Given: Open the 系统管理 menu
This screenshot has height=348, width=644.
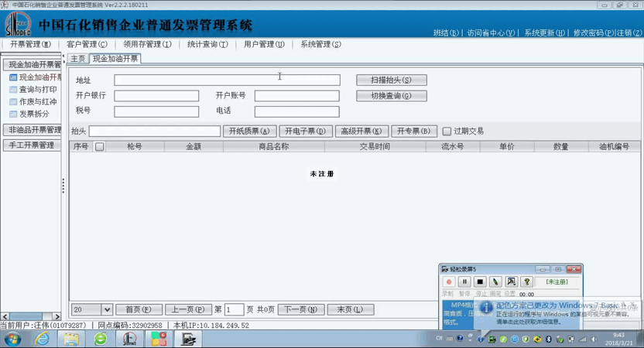Looking at the screenshot, I should 320,44.
